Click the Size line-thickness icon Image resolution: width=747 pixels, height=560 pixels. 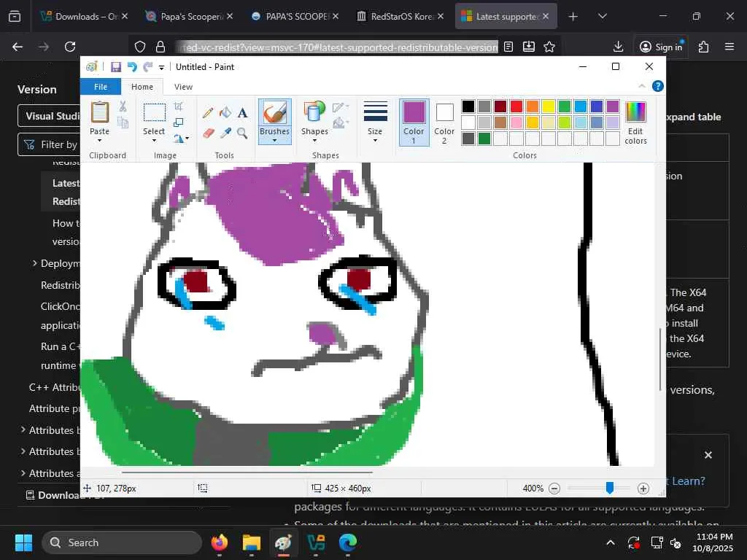(375, 112)
